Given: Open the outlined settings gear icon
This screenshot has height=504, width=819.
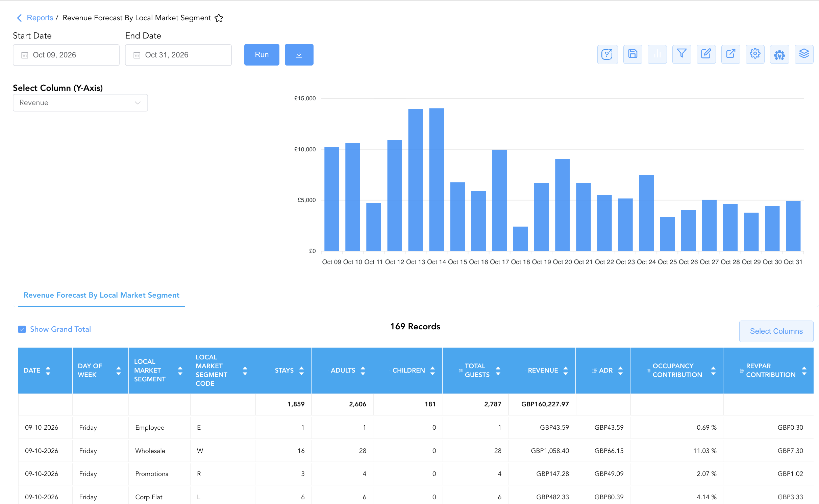Looking at the screenshot, I should point(755,54).
